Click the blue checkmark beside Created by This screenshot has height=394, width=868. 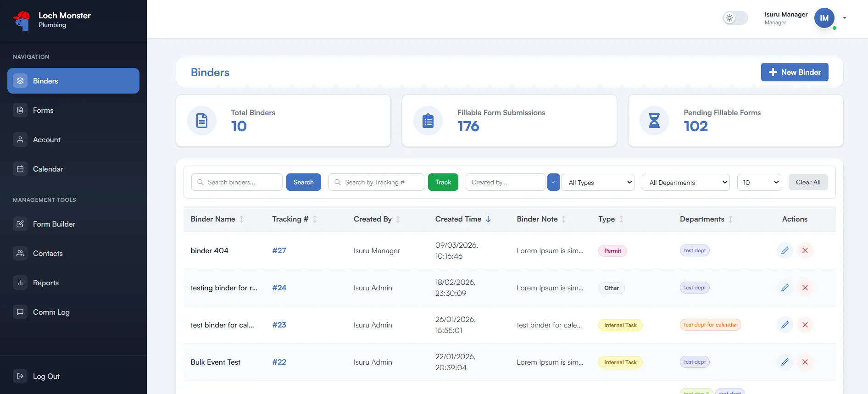pyautogui.click(x=553, y=182)
